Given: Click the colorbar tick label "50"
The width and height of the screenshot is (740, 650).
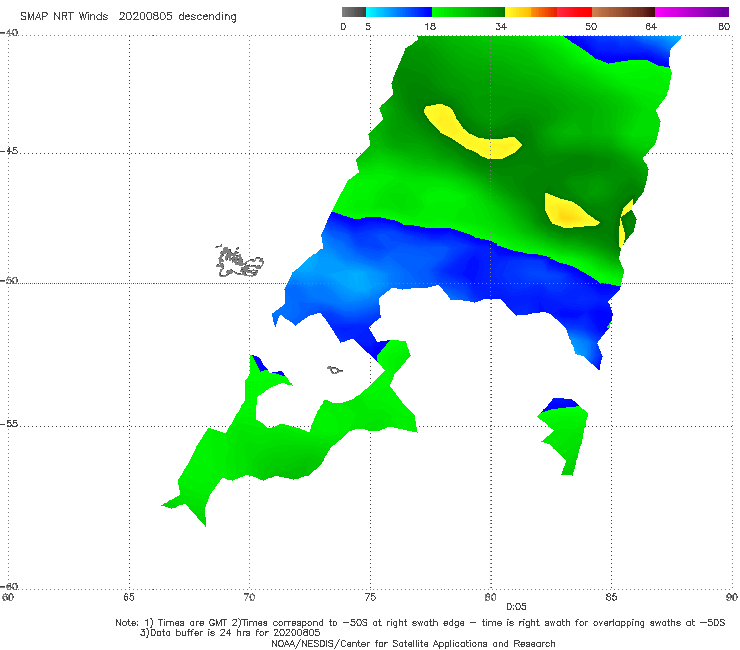Looking at the screenshot, I should [591, 26].
